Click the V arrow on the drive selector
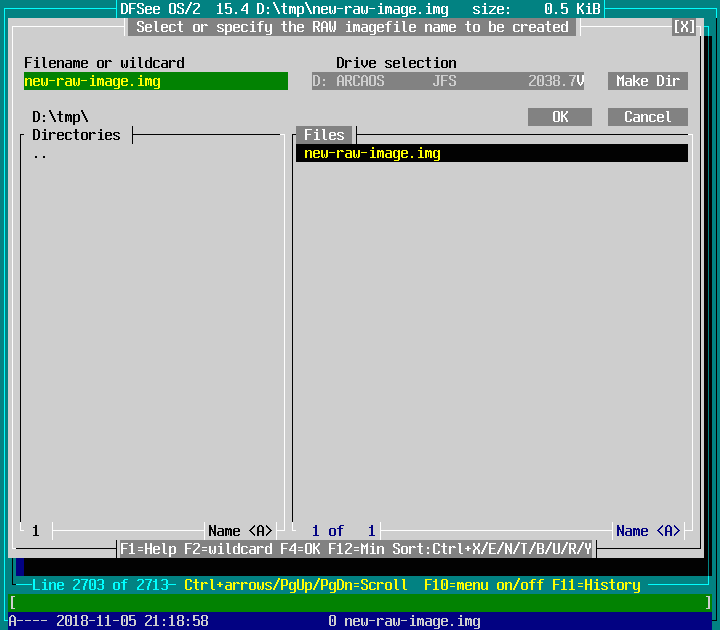This screenshot has width=720, height=630. pos(581,81)
